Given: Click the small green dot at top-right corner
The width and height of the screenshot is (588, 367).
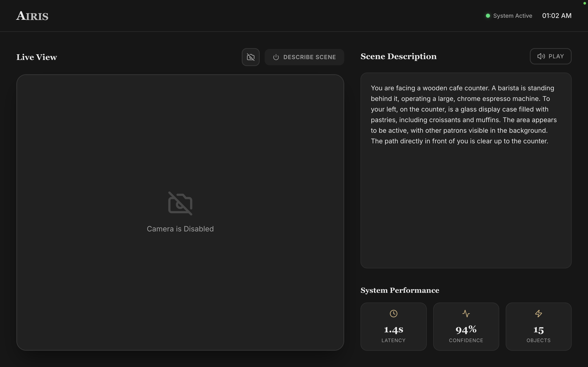Looking at the screenshot, I should point(584,3).
